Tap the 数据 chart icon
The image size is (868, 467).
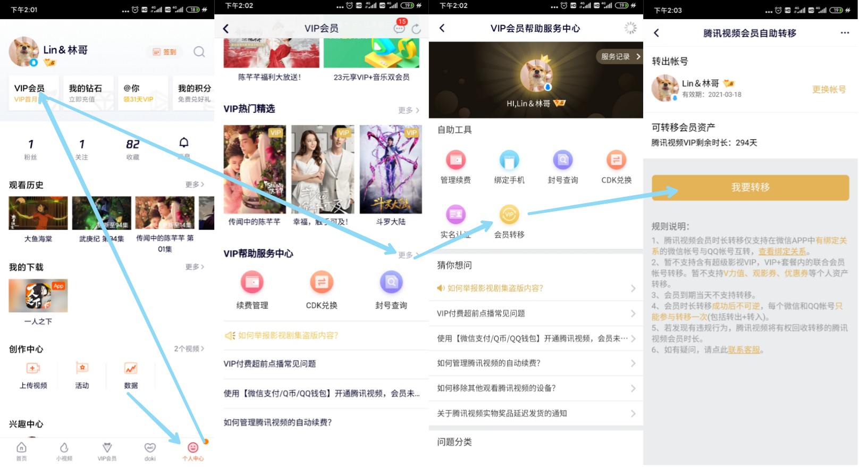(x=131, y=368)
